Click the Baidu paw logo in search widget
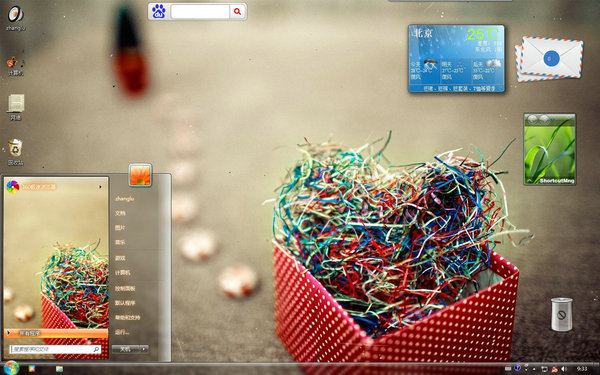Image resolution: width=600 pixels, height=375 pixels. (158, 11)
